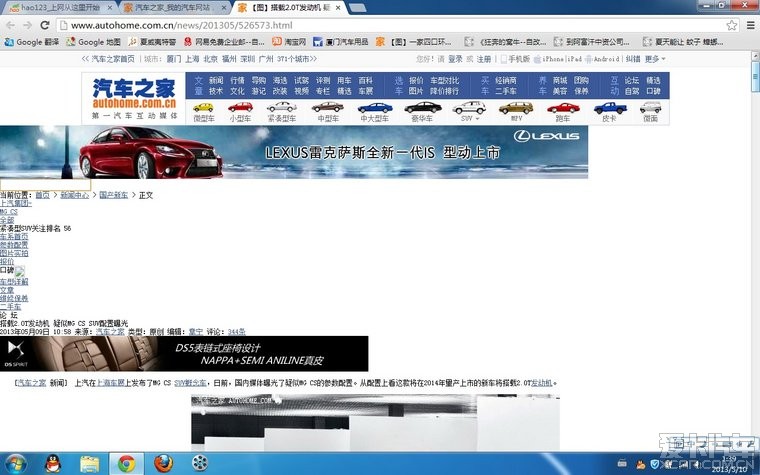Viewport: 760px width, 475px height.
Task: Click the 发动机 link in article
Action: (542, 383)
